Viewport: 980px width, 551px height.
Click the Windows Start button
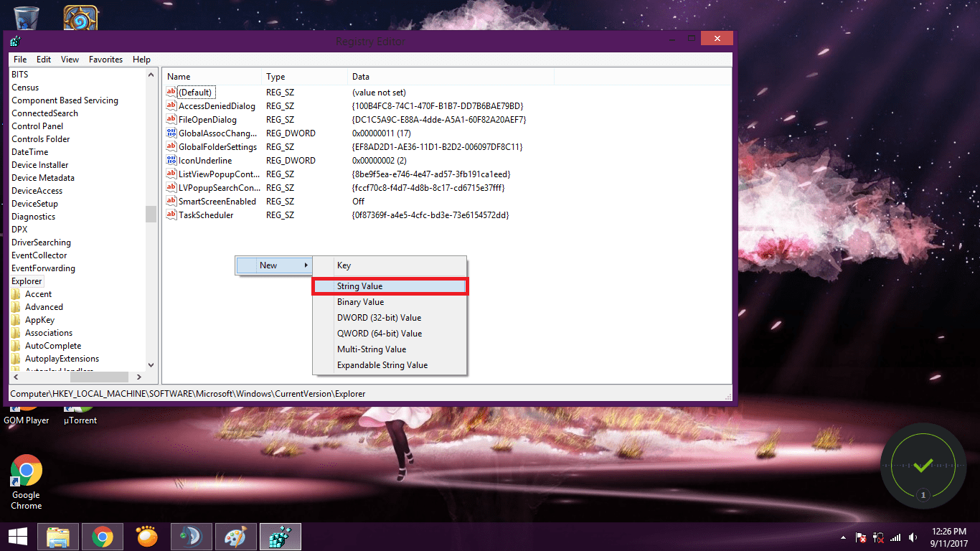coord(17,536)
